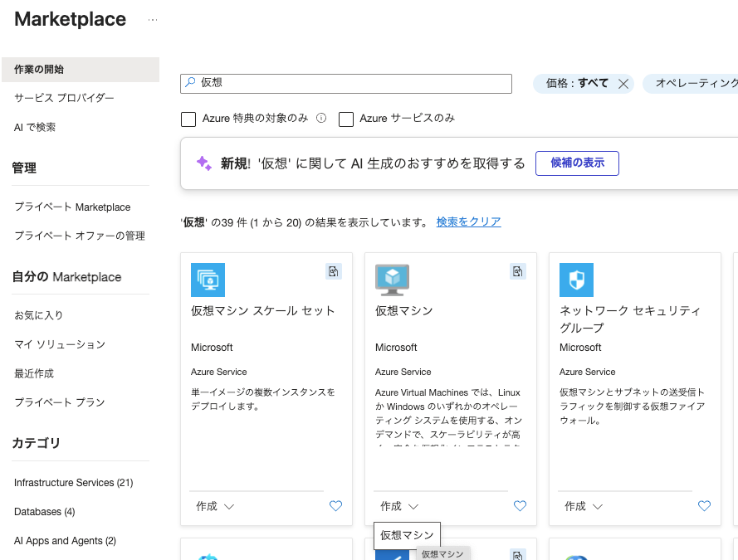Enable Azure サービスのみ checkbox
Screen dimensions: 738x560
click(x=346, y=119)
